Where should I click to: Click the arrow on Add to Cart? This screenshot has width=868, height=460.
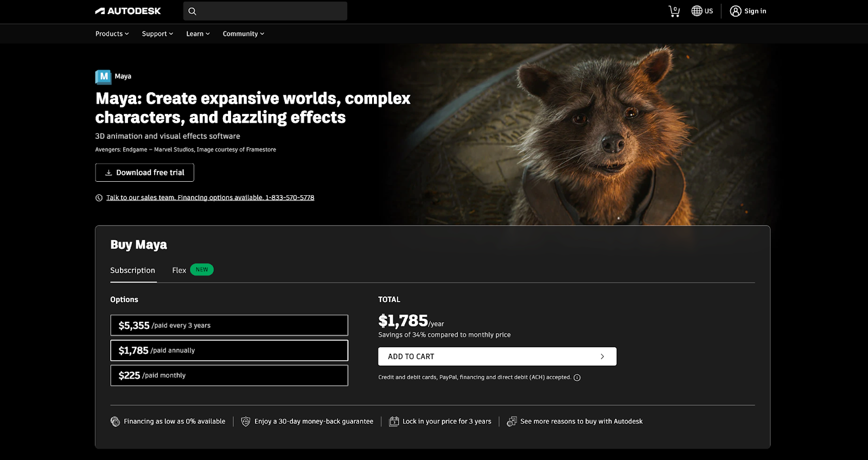pos(602,356)
